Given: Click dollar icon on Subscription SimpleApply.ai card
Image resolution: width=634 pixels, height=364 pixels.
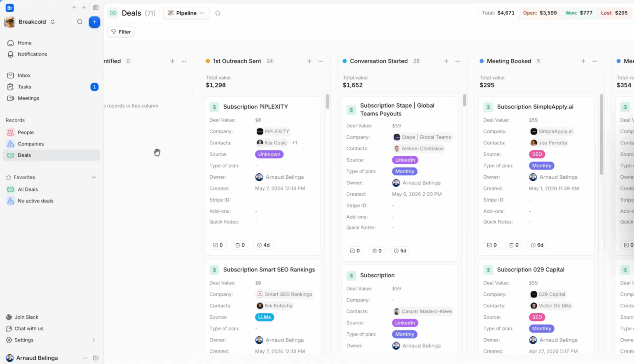Looking at the screenshot, I should tap(488, 107).
